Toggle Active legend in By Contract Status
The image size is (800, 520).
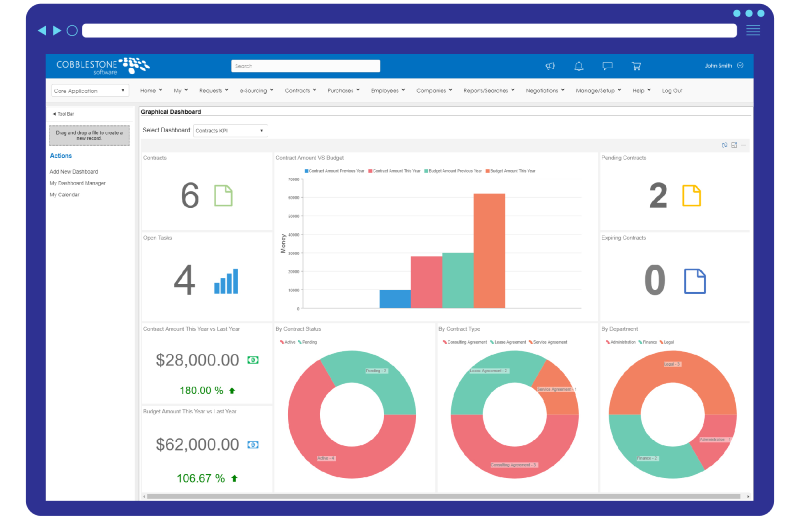point(288,342)
